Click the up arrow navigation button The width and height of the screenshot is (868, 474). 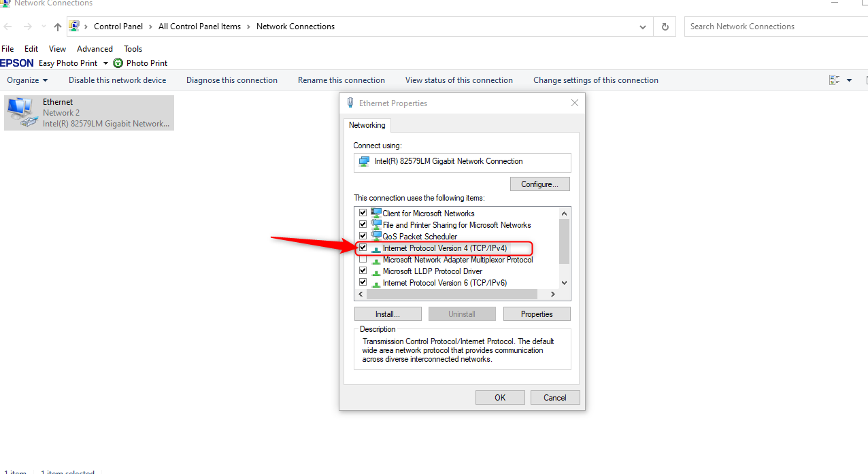click(58, 27)
